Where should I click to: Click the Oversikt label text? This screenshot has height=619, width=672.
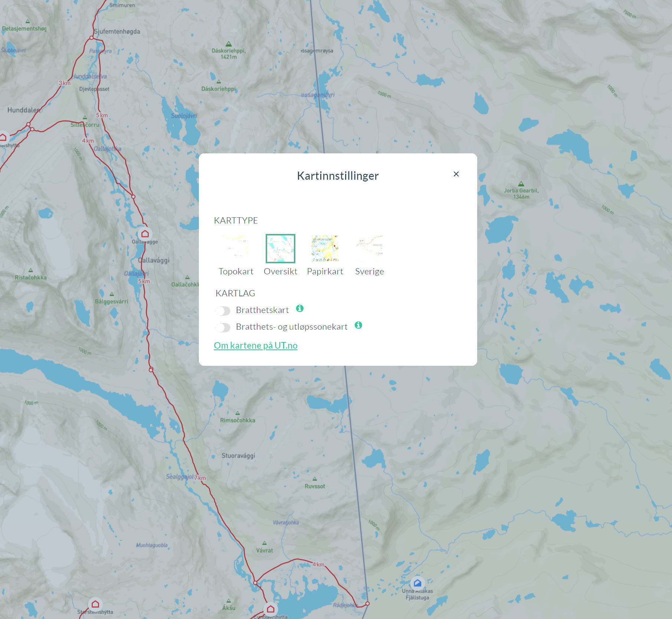click(281, 271)
